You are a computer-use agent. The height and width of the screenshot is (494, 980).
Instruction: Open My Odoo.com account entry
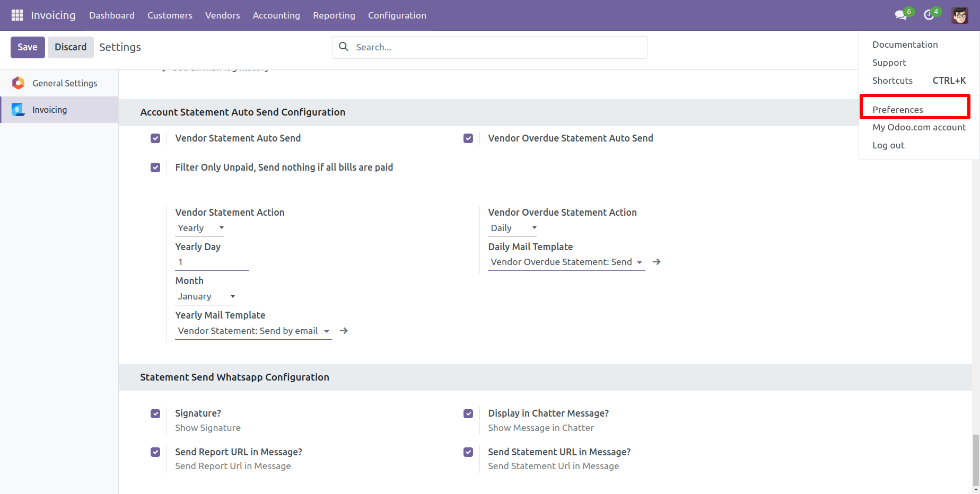(919, 127)
